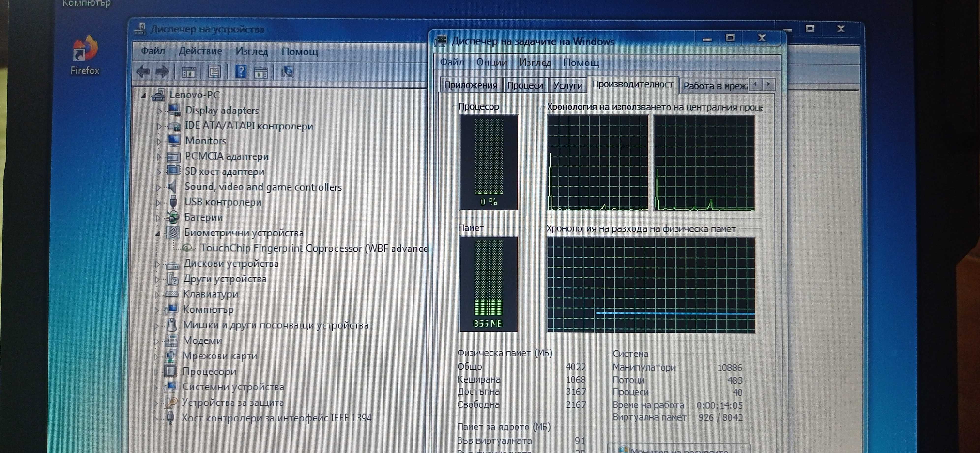Select the Lenovo-PC tree label
This screenshot has height=453, width=980.
[x=194, y=95]
